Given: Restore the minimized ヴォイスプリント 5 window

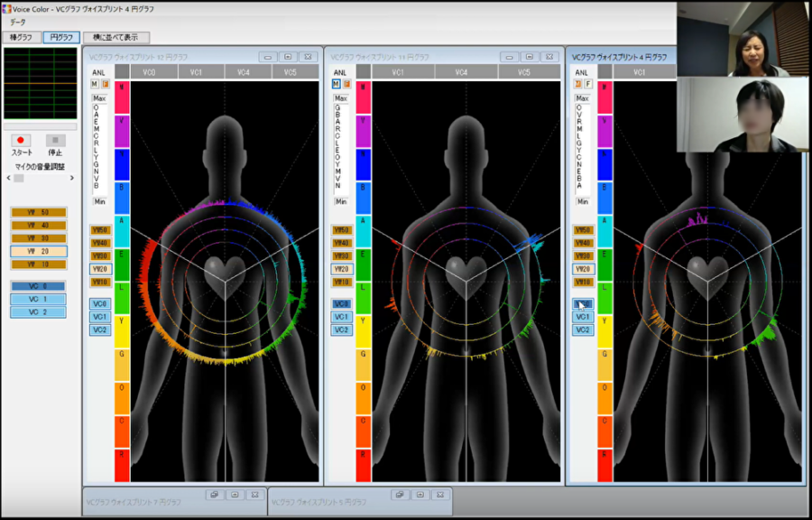Looking at the screenshot, I should pos(399,495).
